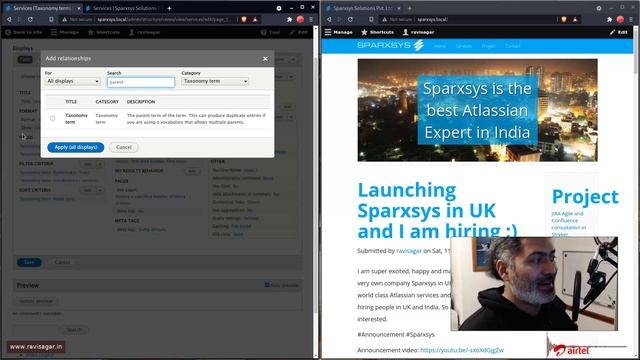
Task: Cancel the Add relationships dialog
Action: 124,147
